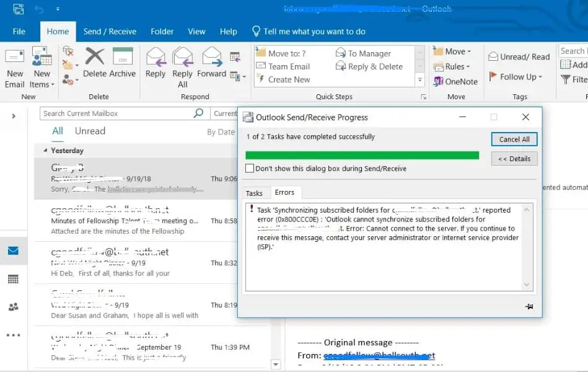This screenshot has width=588, height=372.
Task: Open the Quick Steps dialog launcher
Action: point(423,97)
